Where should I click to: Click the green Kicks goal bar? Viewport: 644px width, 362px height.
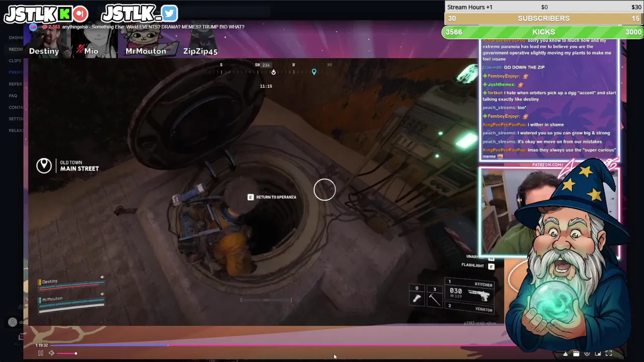coord(543,32)
